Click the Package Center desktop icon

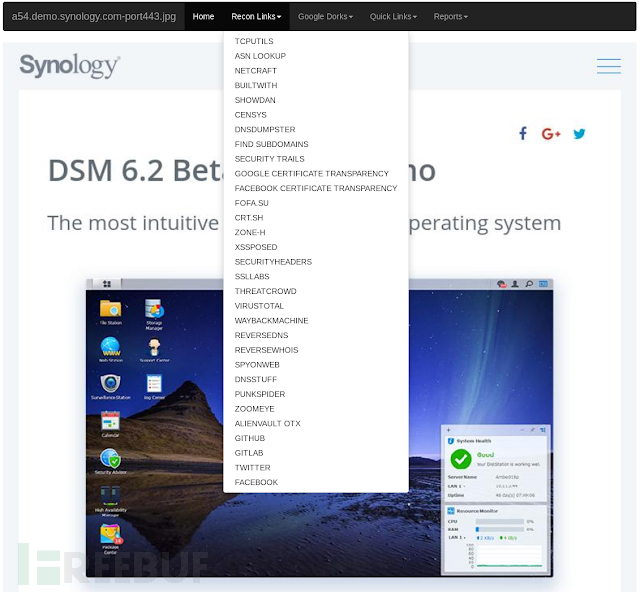pyautogui.click(x=110, y=539)
